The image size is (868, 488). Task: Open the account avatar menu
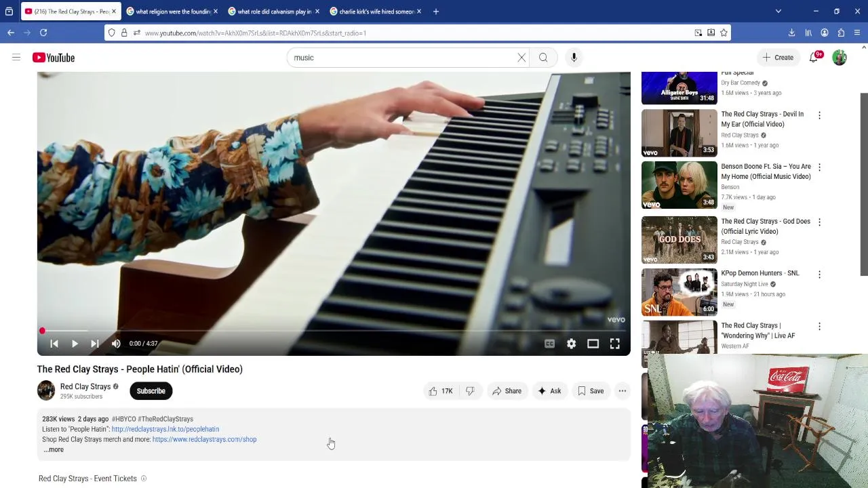coord(840,58)
